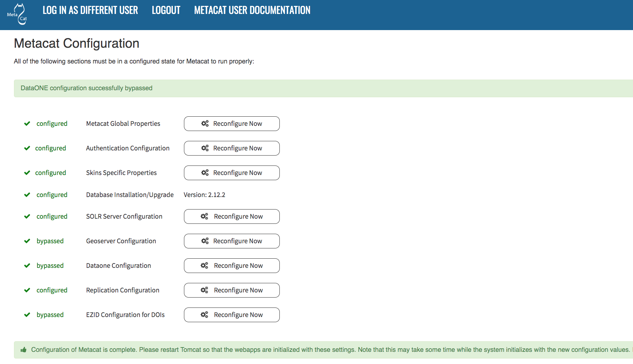
Task: Click gears icon in Skins Specific Properties row
Action: click(x=205, y=173)
